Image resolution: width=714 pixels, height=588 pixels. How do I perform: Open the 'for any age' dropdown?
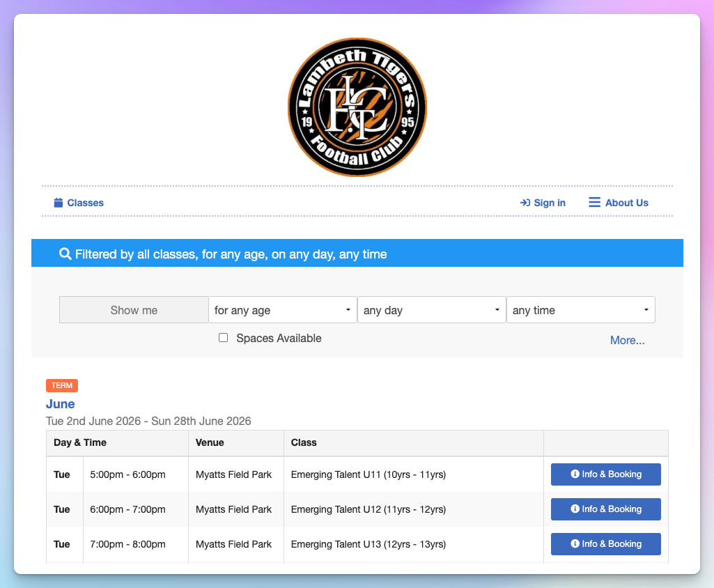(283, 310)
